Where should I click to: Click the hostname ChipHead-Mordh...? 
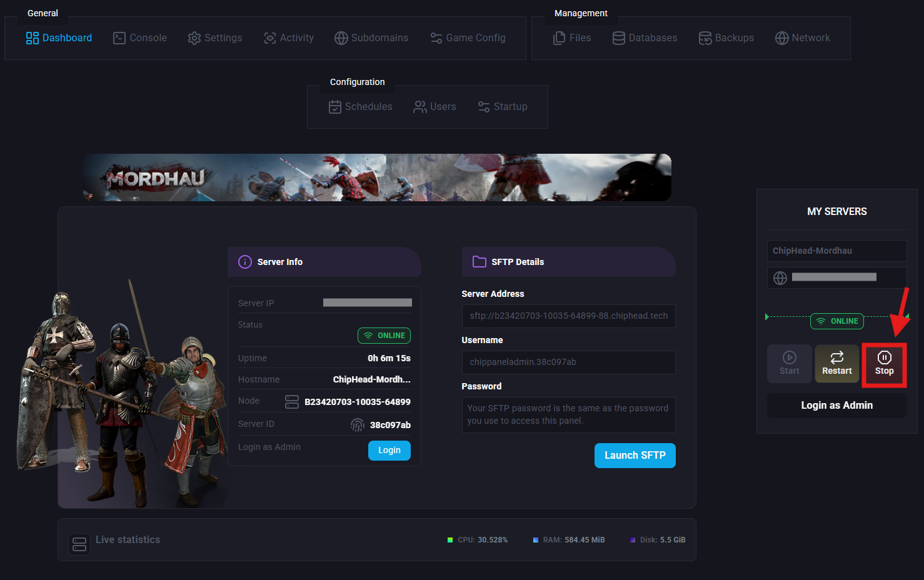(371, 379)
